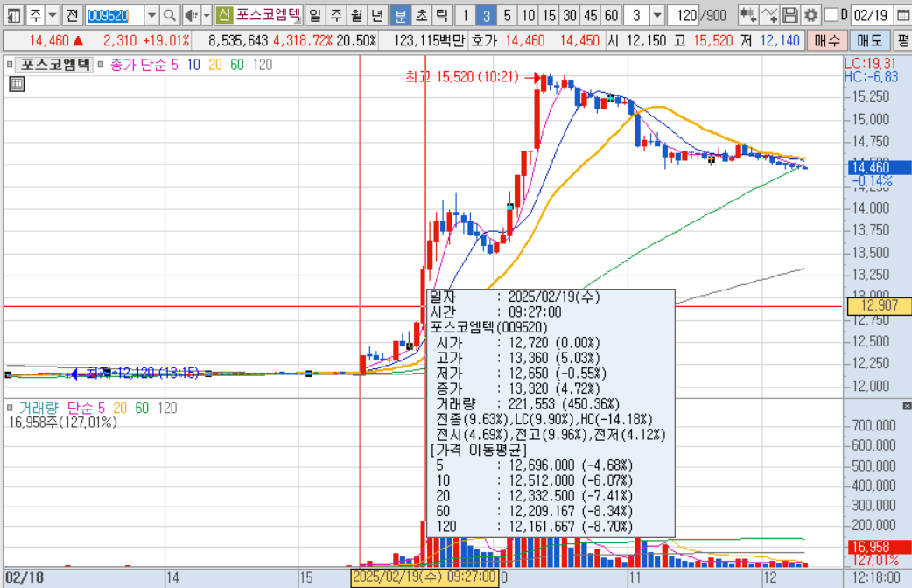The width and height of the screenshot is (912, 588).
Task: Click the green 60 price MA label
Action: pos(236,65)
